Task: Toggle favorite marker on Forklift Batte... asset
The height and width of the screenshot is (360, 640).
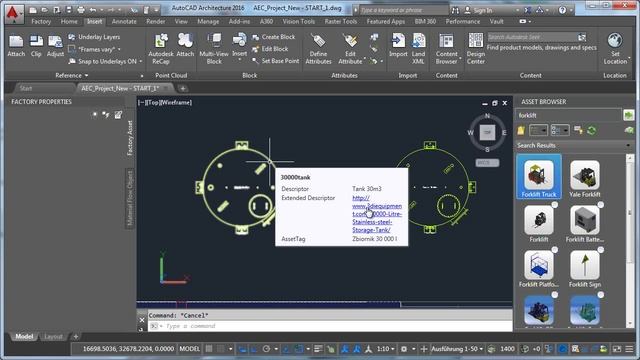Action: (600, 205)
